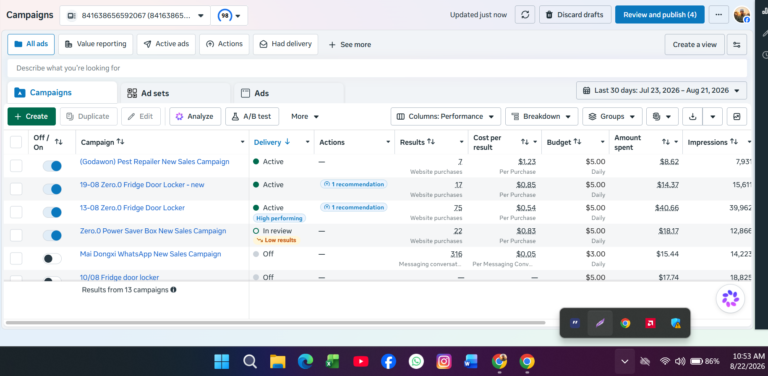Open Word from the taskbar

click(472, 362)
